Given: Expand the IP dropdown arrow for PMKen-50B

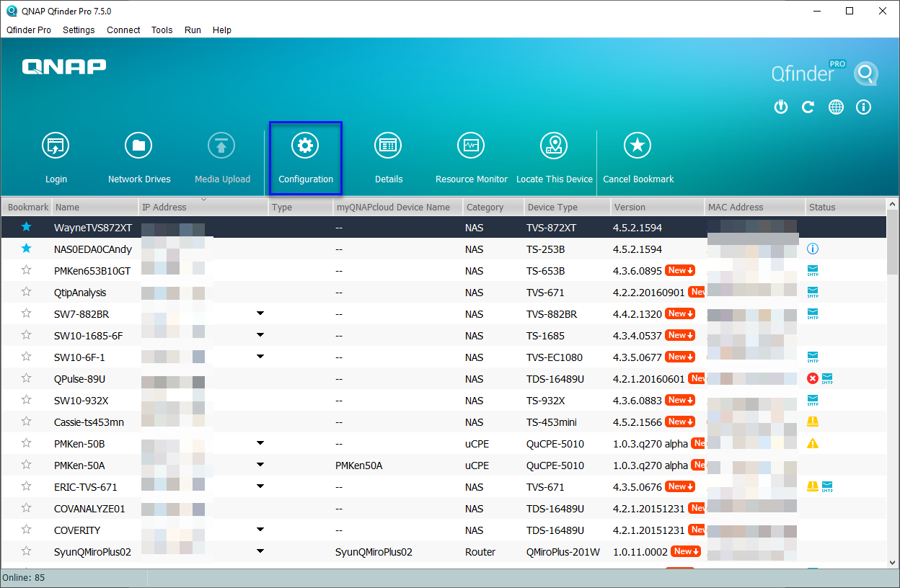Looking at the screenshot, I should tap(260, 443).
